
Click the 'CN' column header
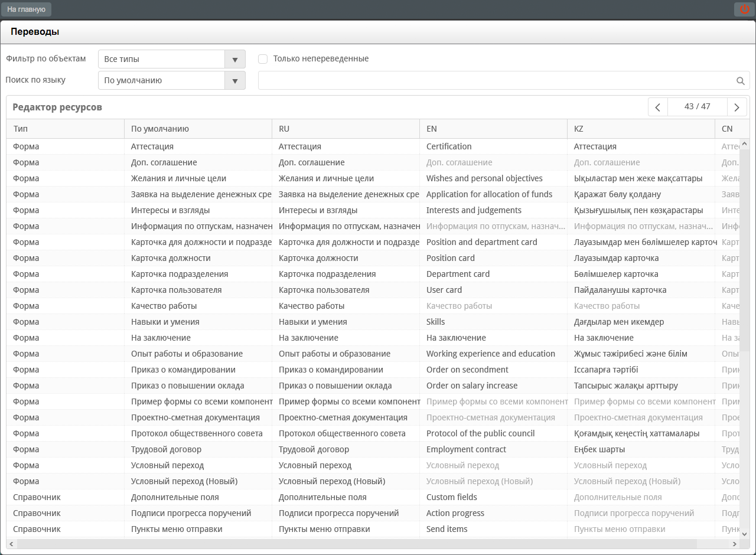point(732,129)
